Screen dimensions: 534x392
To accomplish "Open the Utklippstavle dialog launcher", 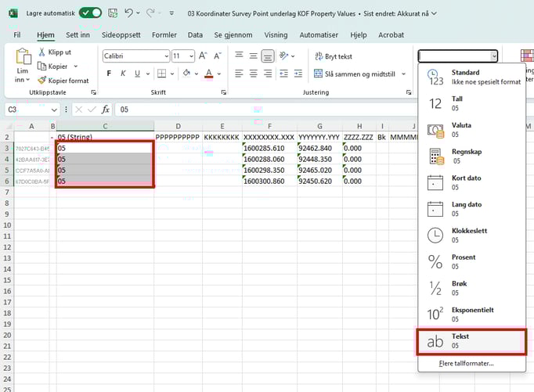I will click(x=94, y=92).
